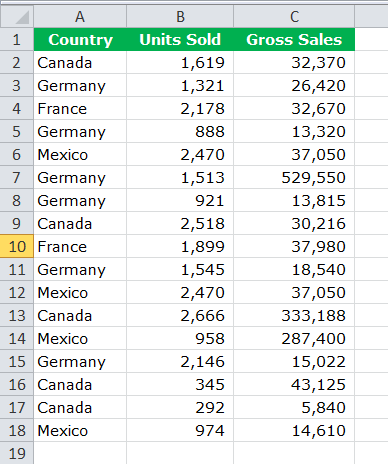Select row 5 header
Screen dimensions: 388x464
coord(17,131)
